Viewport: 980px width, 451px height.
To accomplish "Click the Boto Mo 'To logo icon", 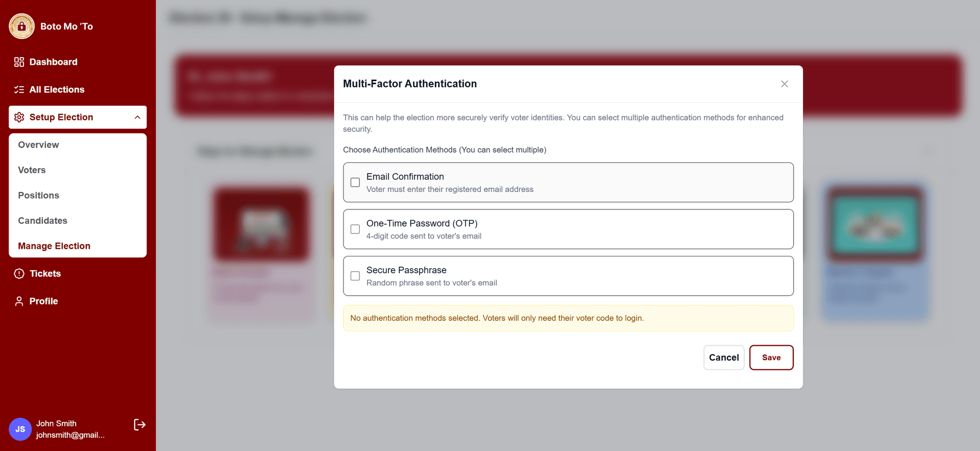I will (21, 26).
